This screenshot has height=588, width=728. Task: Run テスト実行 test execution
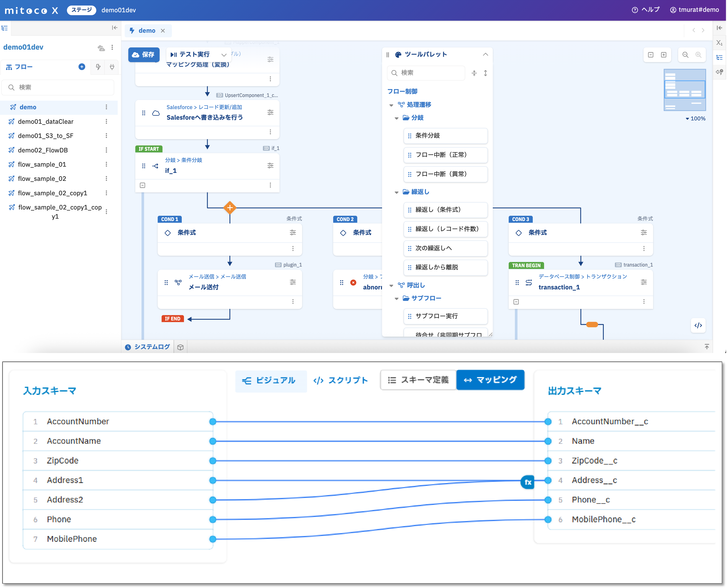tap(191, 54)
